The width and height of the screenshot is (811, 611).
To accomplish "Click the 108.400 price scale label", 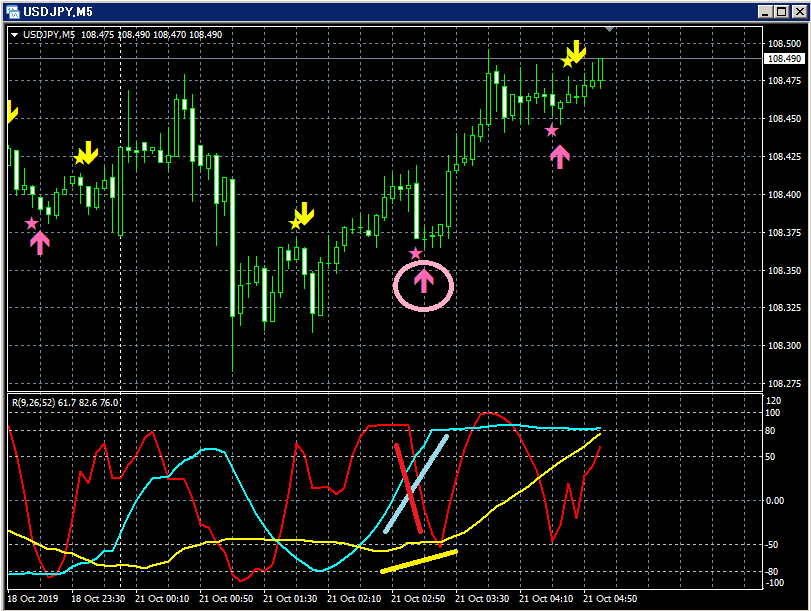I will click(784, 195).
